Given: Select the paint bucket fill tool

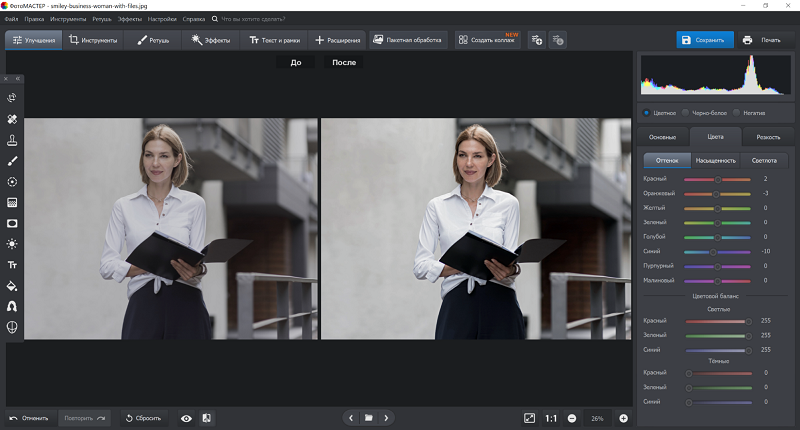Looking at the screenshot, I should 12,285.
